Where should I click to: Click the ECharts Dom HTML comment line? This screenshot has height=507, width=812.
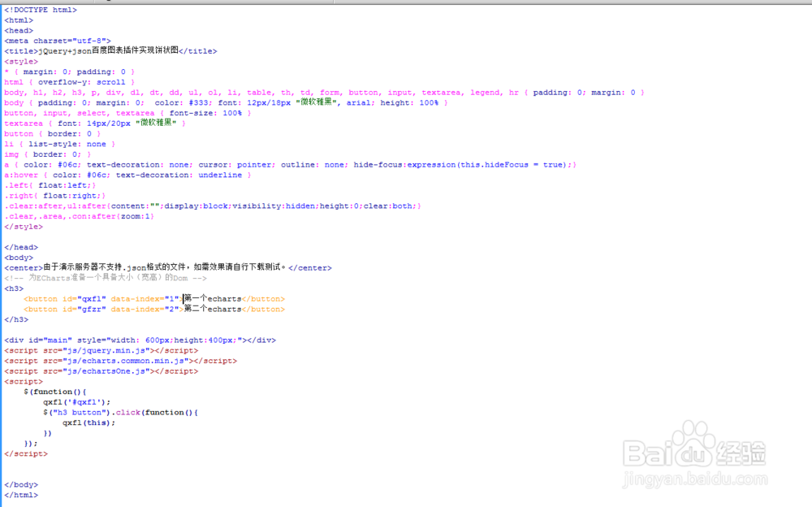106,278
